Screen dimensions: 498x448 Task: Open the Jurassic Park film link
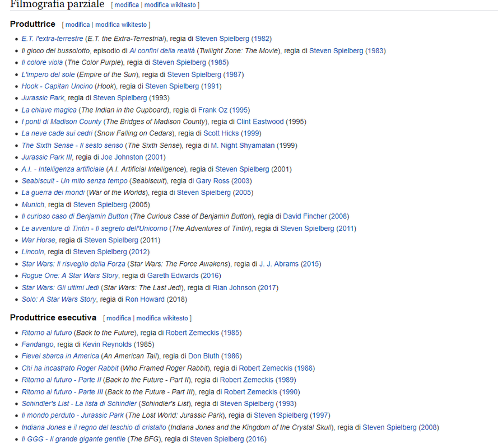point(43,98)
